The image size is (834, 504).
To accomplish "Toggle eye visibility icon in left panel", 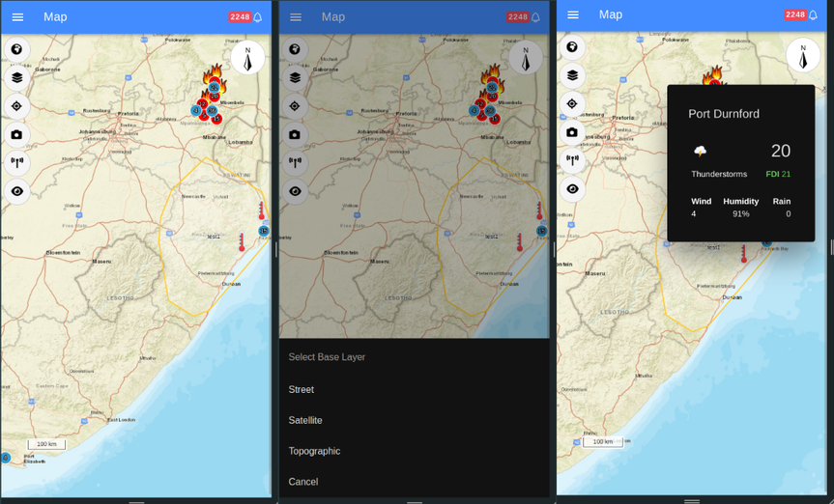I will 17,191.
